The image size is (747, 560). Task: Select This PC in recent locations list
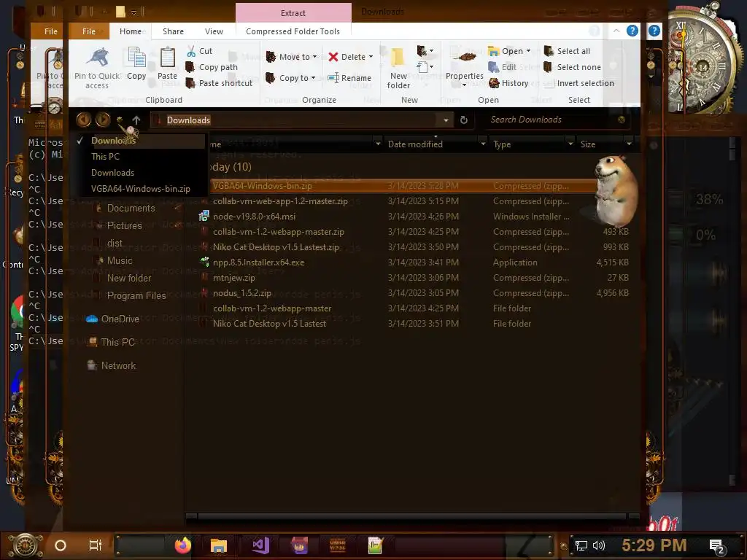click(105, 156)
